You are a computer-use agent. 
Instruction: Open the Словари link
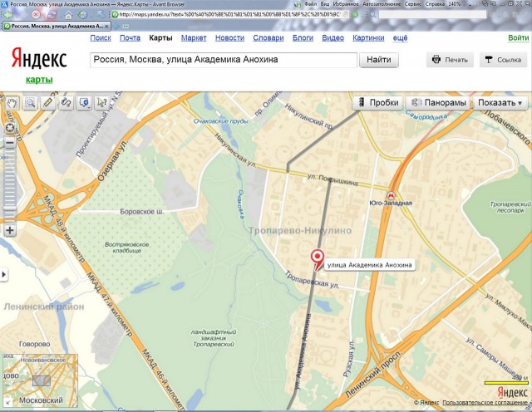pos(268,38)
